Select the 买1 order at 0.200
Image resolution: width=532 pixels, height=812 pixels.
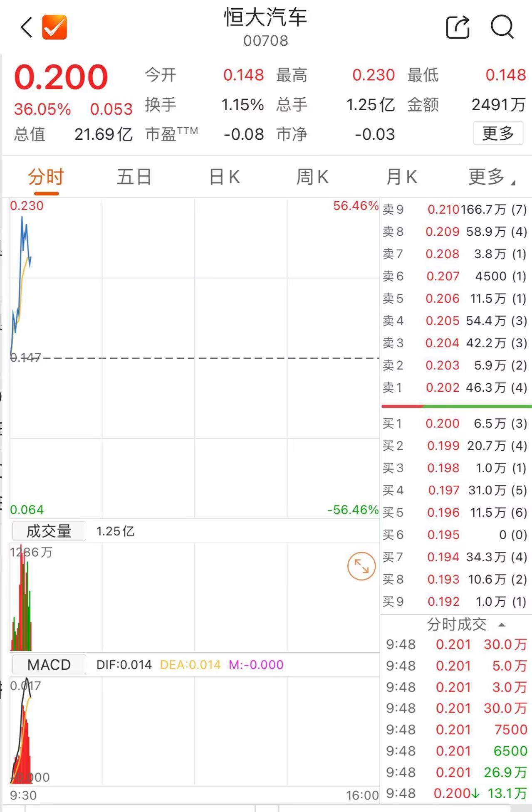455,423
